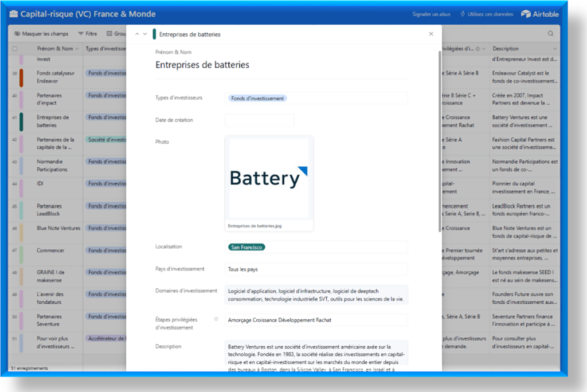Select 'Partenaires LeadBlock' row name

click(49, 210)
